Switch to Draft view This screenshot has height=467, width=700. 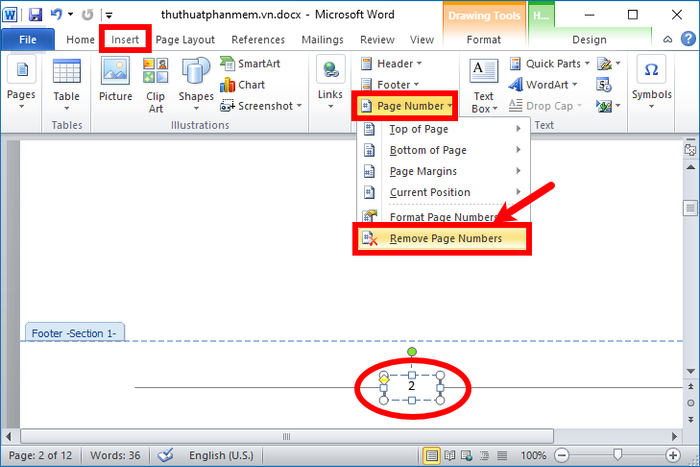point(502,455)
